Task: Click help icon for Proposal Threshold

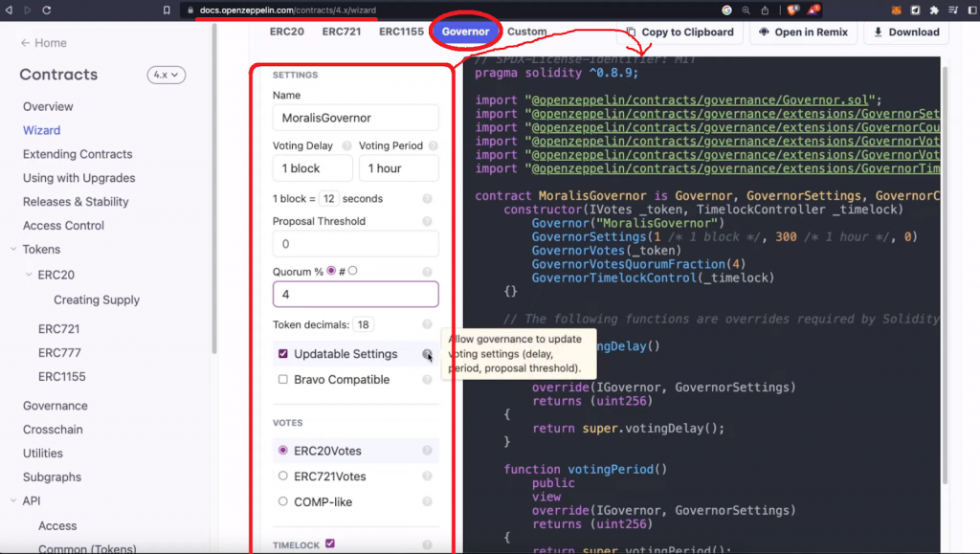Action: coord(427,221)
